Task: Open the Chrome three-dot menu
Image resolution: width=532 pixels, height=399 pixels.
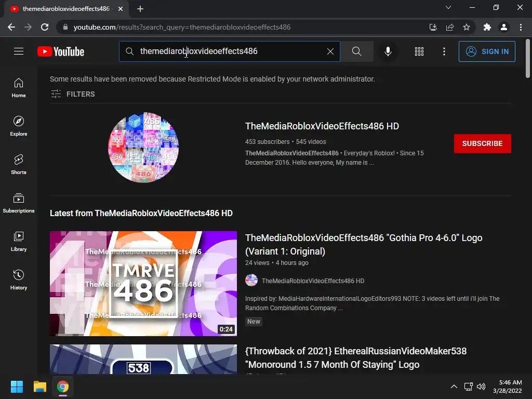Action: click(x=521, y=27)
